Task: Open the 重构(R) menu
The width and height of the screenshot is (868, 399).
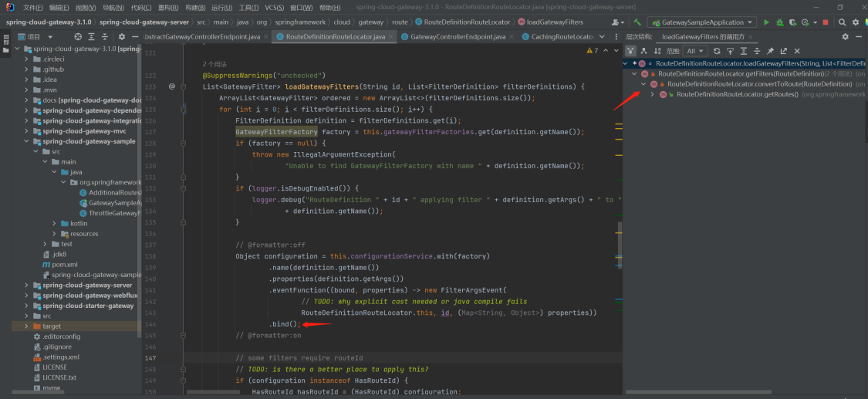Action: [168, 8]
